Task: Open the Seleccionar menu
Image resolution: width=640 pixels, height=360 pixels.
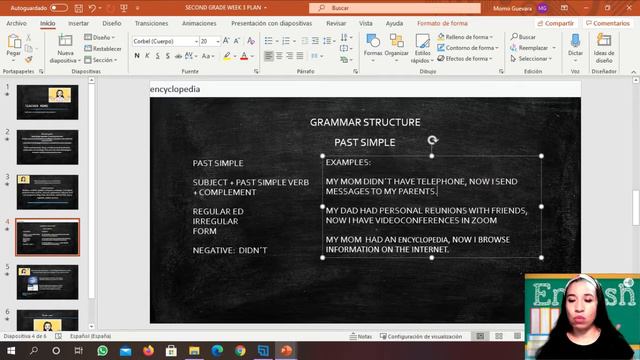Action: click(x=531, y=59)
